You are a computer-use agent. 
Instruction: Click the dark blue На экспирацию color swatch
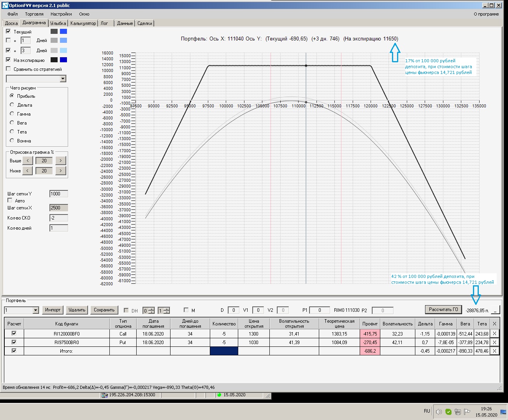[63, 60]
